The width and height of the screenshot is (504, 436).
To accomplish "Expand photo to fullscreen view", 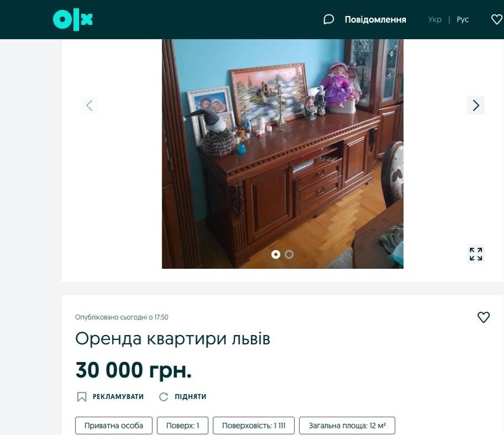I will pos(476,254).
